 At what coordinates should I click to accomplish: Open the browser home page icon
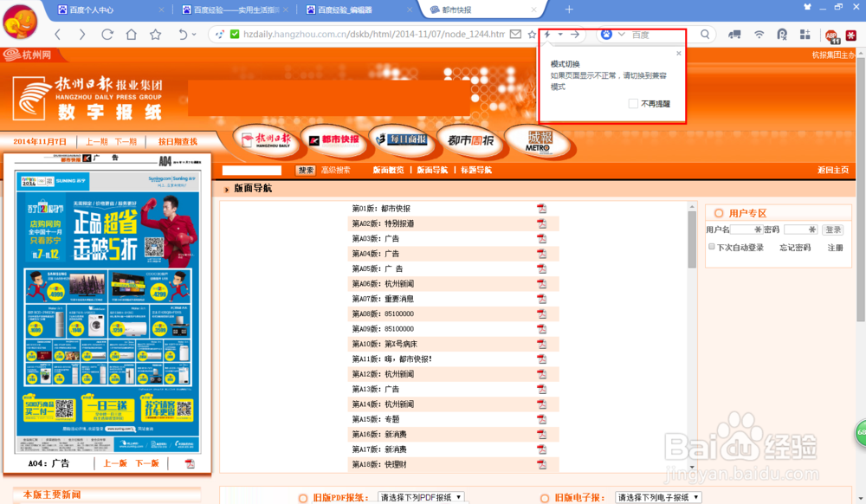(x=131, y=35)
